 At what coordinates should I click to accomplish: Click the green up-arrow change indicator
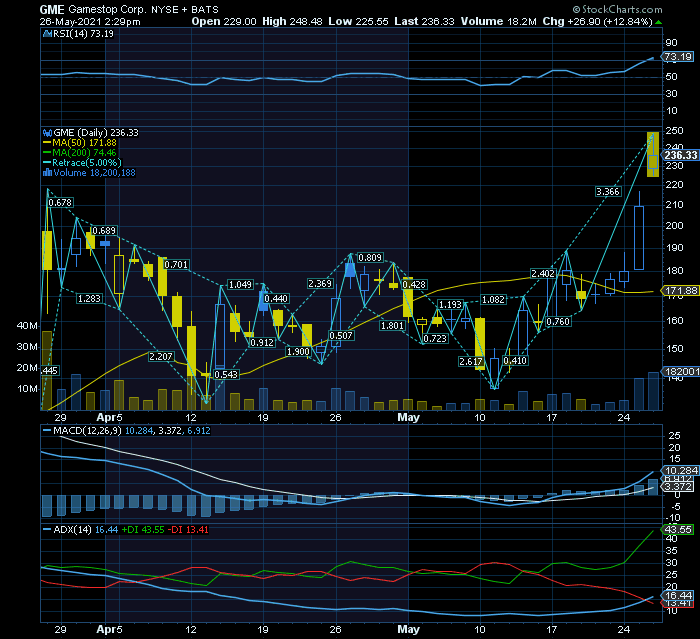tap(658, 22)
